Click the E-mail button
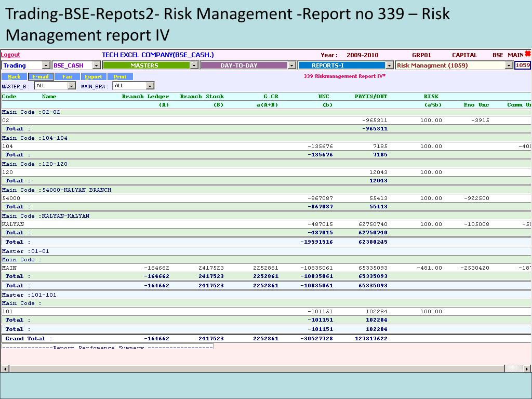The height and width of the screenshot is (399, 532). (41, 77)
